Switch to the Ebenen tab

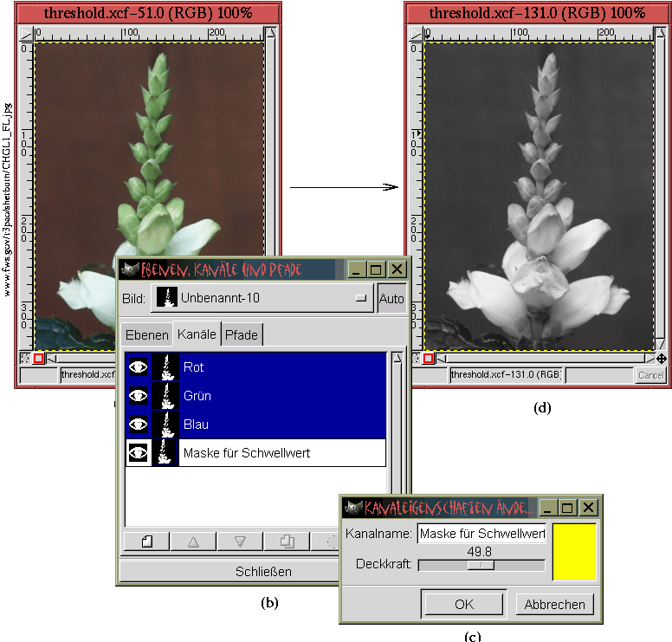[x=146, y=335]
